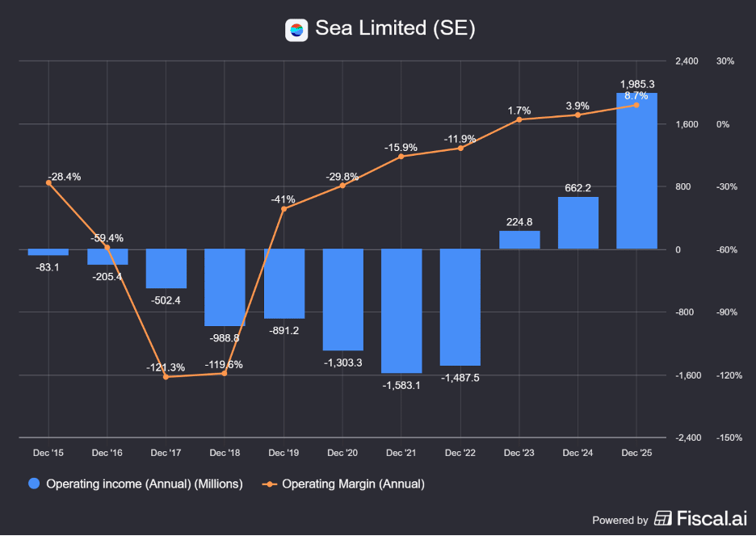Screen dimensions: 756x536
Task: Click the Fiscal.ai logo icon
Action: pyautogui.click(x=663, y=518)
